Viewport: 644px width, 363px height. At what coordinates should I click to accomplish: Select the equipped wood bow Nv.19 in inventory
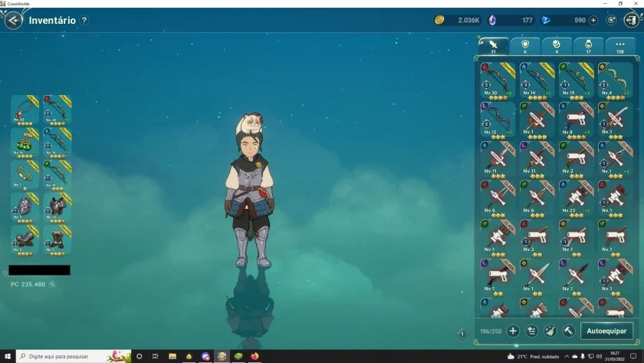click(576, 81)
